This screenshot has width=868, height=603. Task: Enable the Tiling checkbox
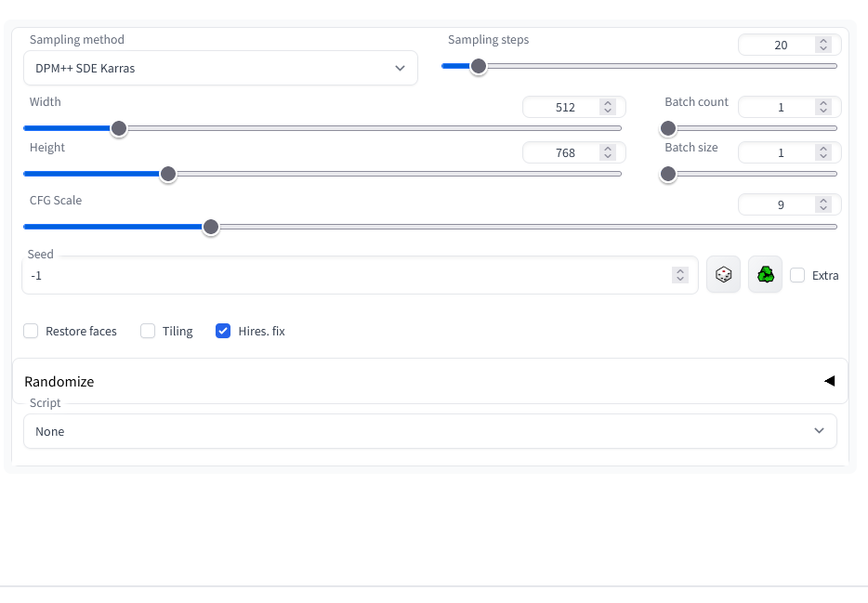(147, 331)
